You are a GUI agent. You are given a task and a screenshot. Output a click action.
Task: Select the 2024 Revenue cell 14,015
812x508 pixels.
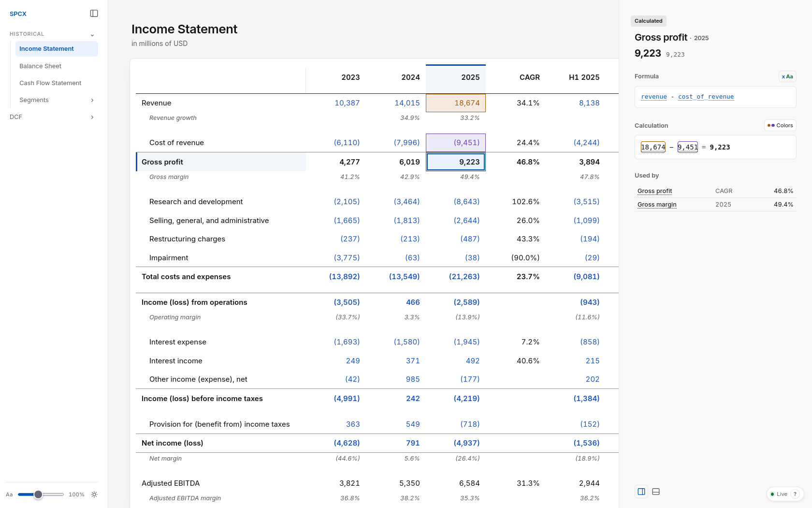tap(407, 103)
